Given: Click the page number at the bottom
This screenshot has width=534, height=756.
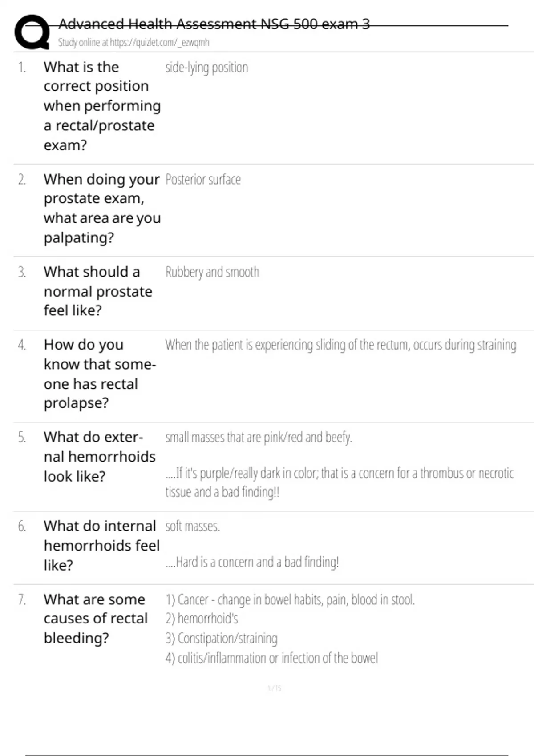Looking at the screenshot, I should point(275,688).
